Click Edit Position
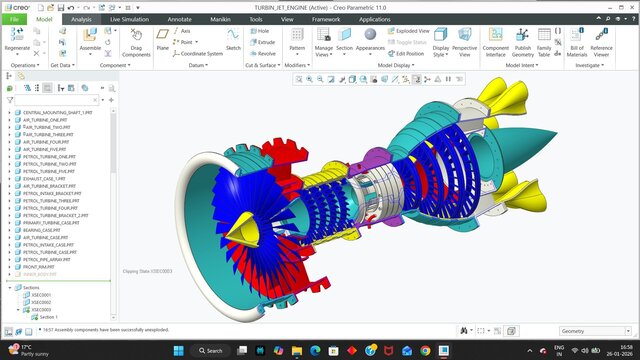Screen dimensions: 640x360 (406, 53)
